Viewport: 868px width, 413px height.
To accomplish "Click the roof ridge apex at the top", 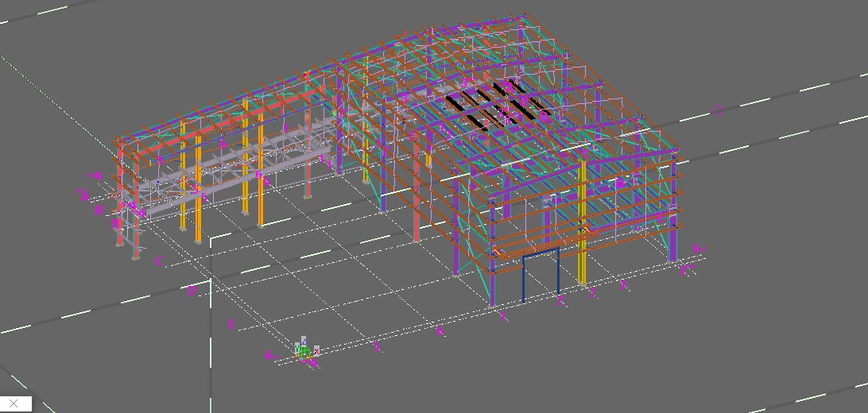I will click(x=523, y=14).
